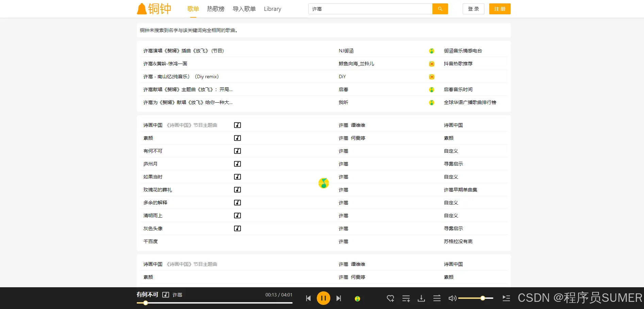Open MV icon for 如果当时
644x309 pixels.
click(237, 177)
